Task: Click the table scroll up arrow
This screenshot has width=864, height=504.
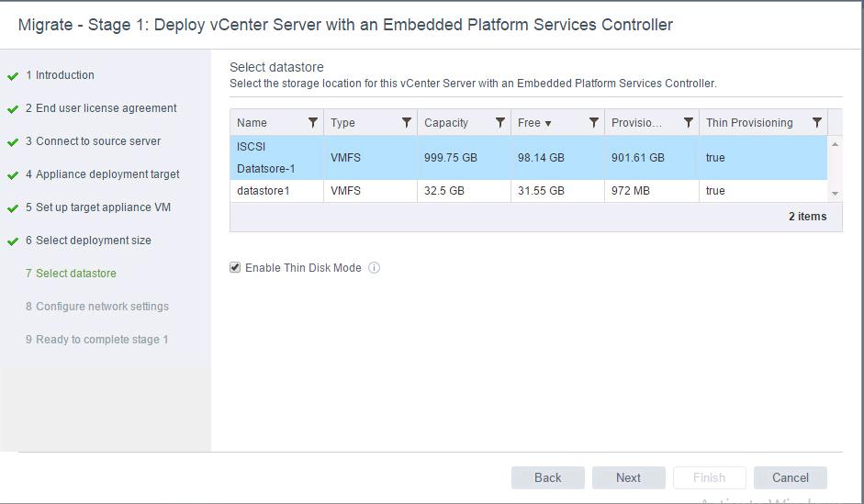Action: point(835,144)
